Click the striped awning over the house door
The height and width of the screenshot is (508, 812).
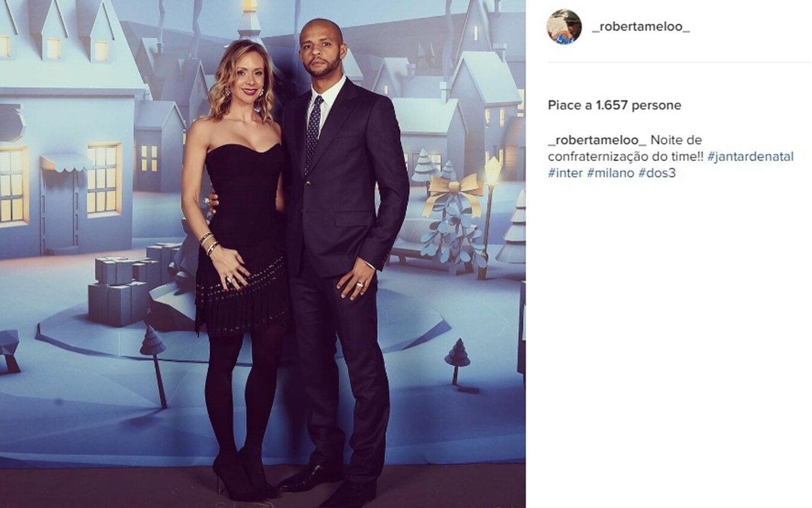(66, 162)
